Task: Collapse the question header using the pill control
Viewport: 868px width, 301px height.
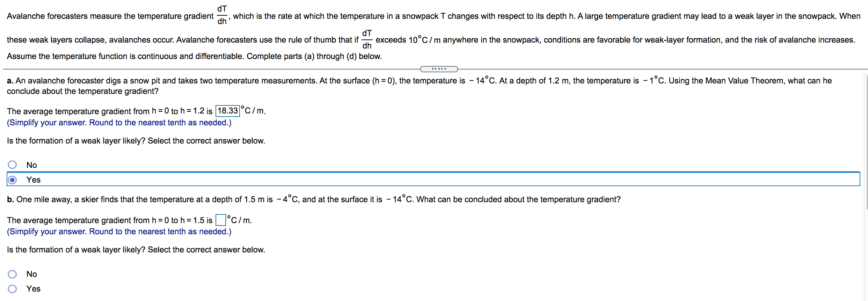Action: coord(439,69)
